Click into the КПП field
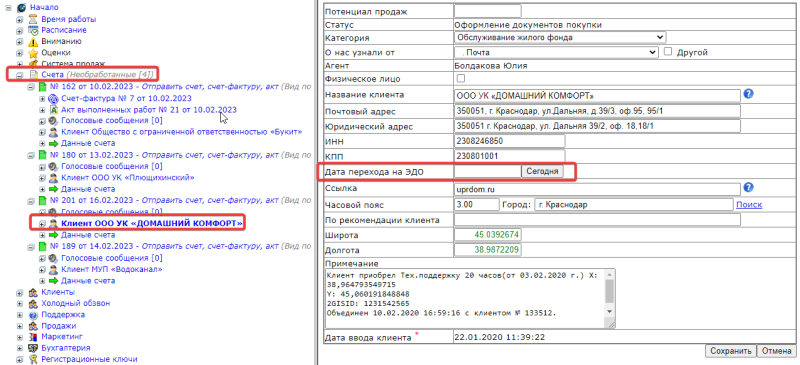800x365 pixels. 509,156
